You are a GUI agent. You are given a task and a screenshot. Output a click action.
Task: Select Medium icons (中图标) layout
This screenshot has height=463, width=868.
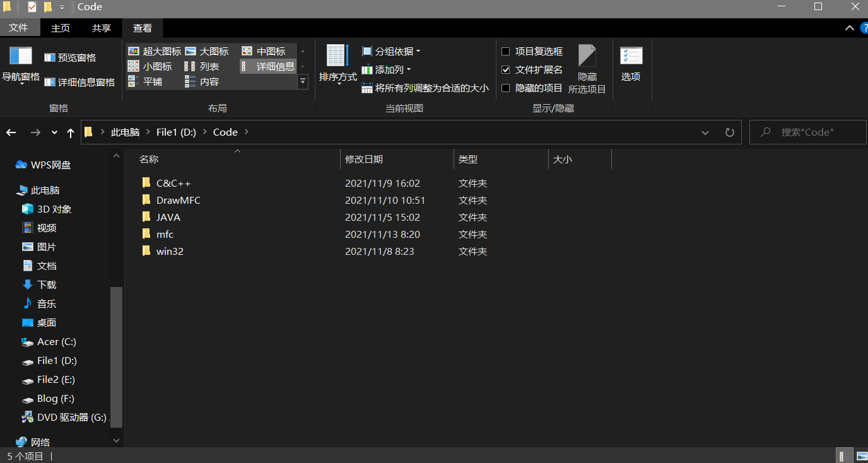coord(264,51)
